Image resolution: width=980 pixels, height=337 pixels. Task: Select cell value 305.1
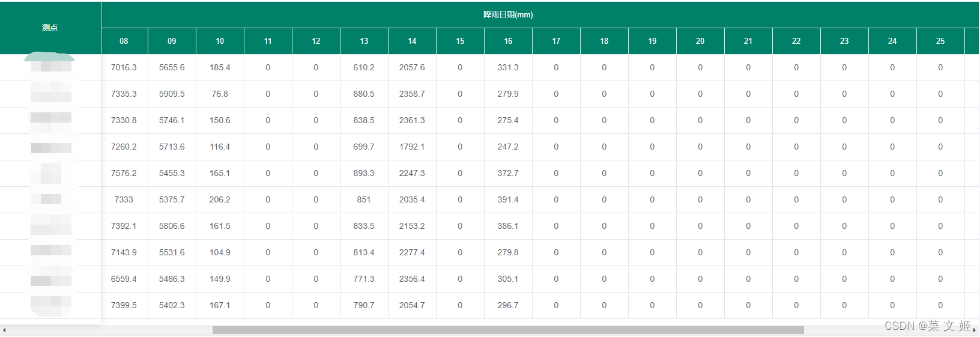pos(508,279)
